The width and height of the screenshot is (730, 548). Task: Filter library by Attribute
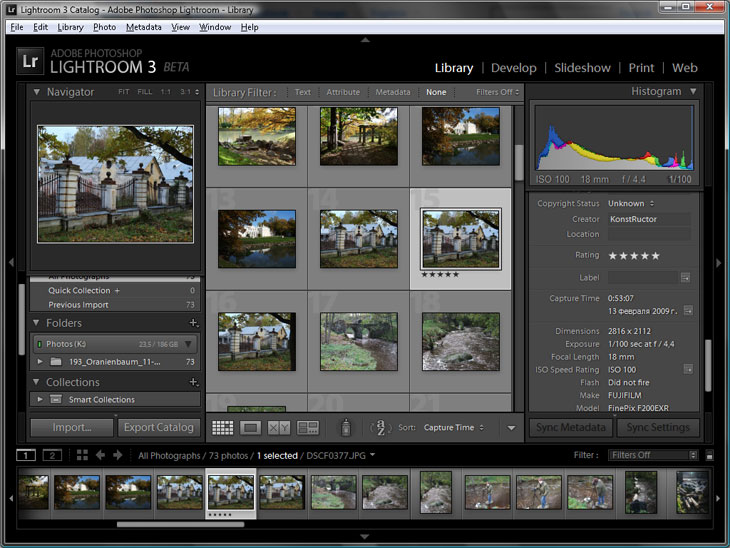pos(343,92)
